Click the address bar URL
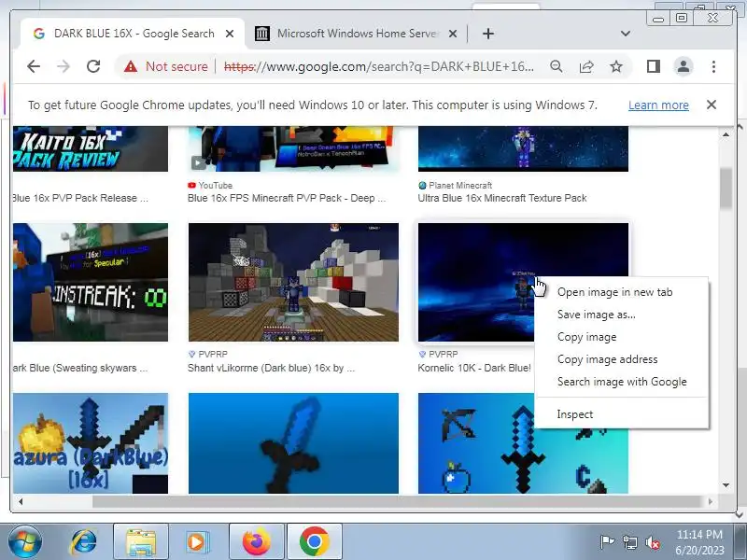 point(379,66)
